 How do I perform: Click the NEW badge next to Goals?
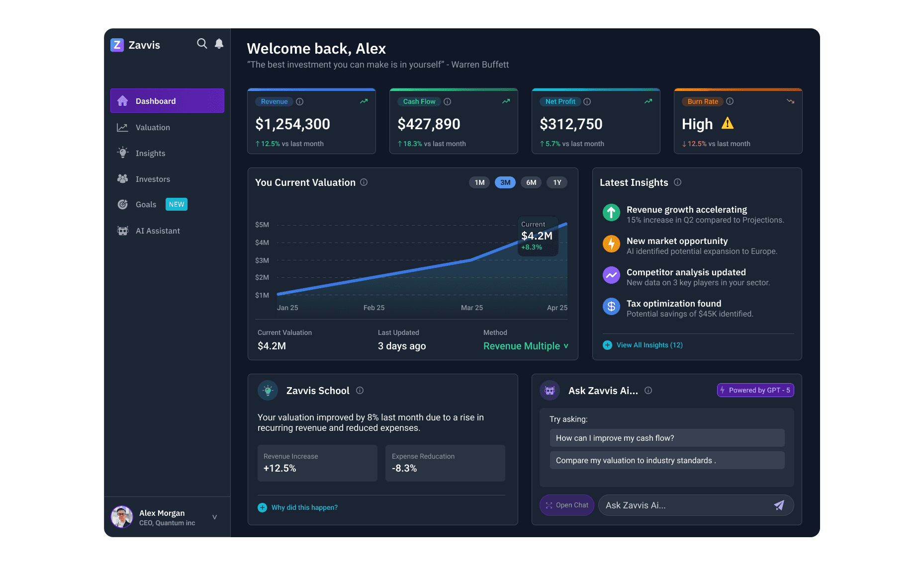177,204
